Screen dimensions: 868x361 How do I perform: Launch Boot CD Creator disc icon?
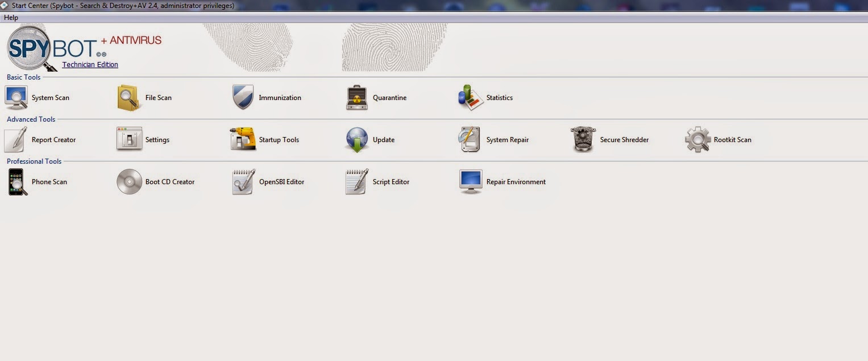129,182
